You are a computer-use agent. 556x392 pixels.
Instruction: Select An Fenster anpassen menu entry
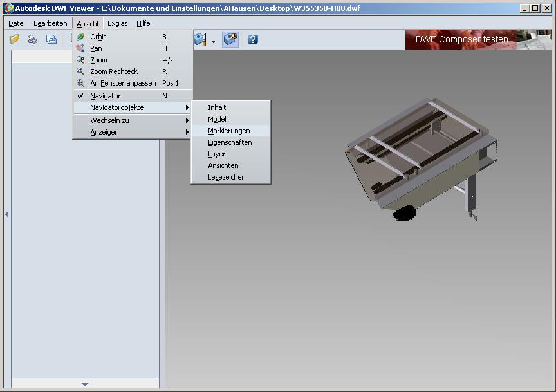133,83
